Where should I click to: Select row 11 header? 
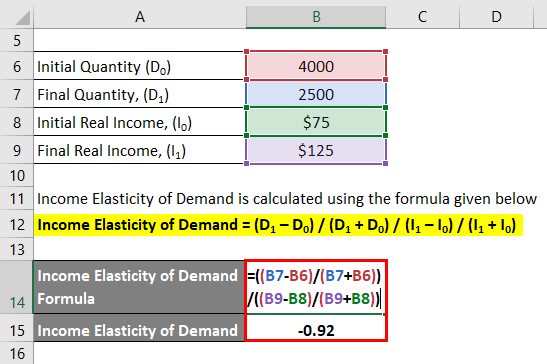(17, 199)
